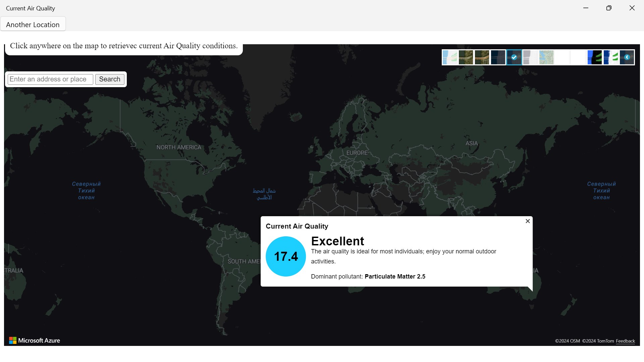Click the Microsoft Azure logo
Screen dimensions: 644x362
click(35, 341)
